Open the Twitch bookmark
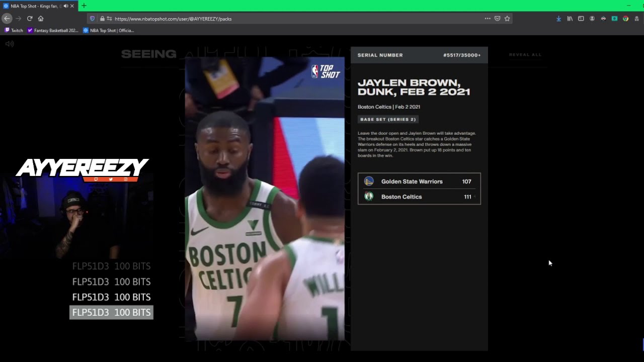Viewport: 644px width, 362px height. [14, 30]
